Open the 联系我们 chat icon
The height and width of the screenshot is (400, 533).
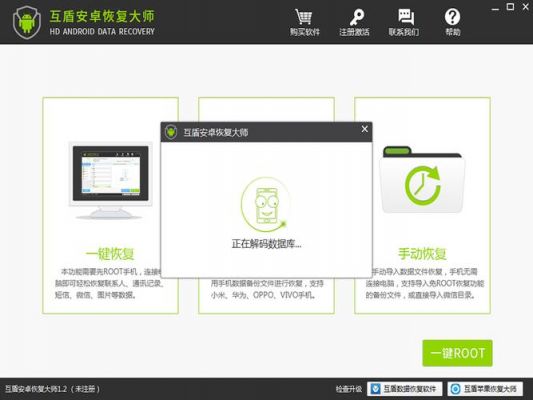406,17
